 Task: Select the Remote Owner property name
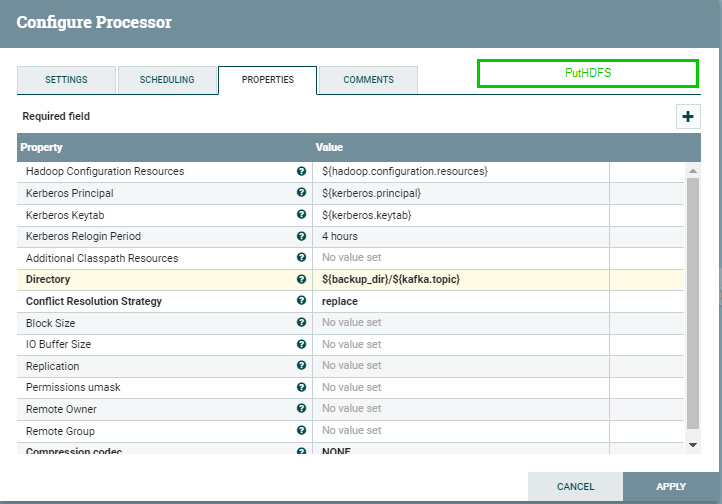tap(61, 409)
